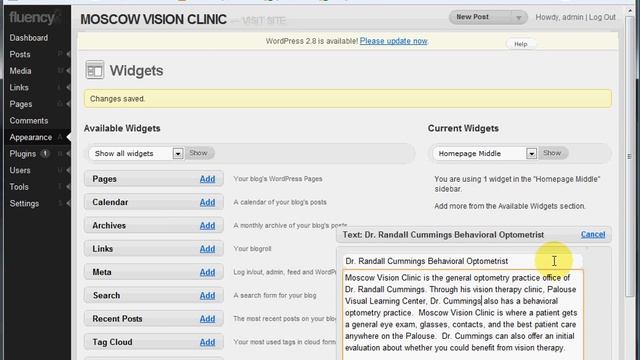Open the Show all widgets dropdown

pos(136,153)
